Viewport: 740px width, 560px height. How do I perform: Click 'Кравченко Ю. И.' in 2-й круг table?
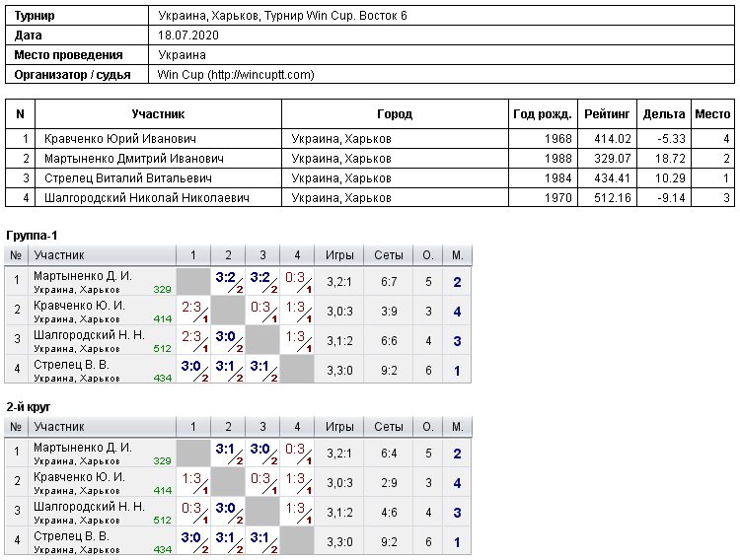pos(79,477)
